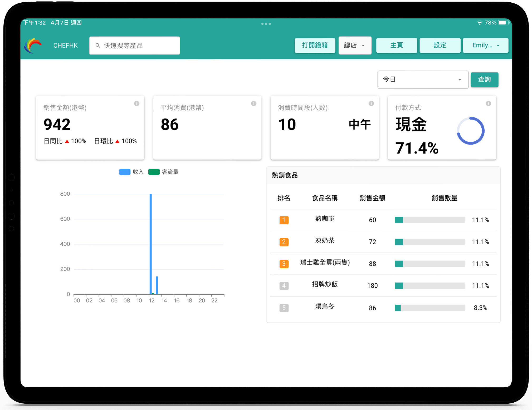Click the 8.3% quantity percentage
This screenshot has height=410, width=532.
point(480,308)
